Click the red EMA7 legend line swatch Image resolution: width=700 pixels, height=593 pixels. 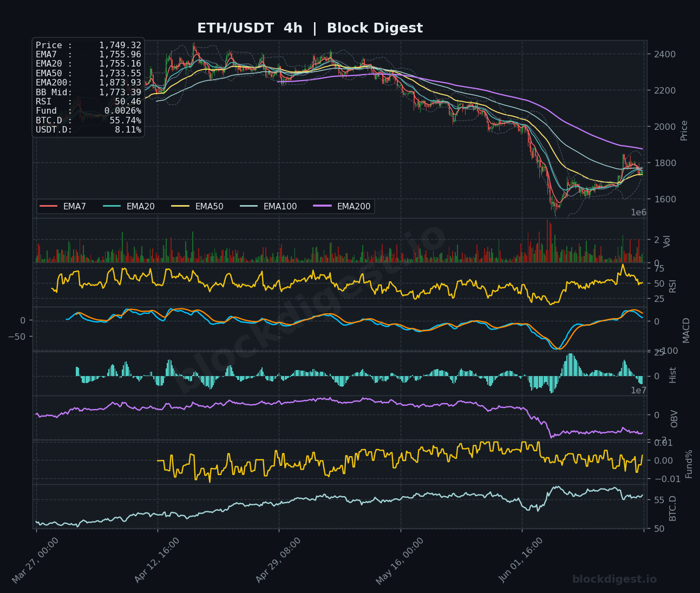48,207
